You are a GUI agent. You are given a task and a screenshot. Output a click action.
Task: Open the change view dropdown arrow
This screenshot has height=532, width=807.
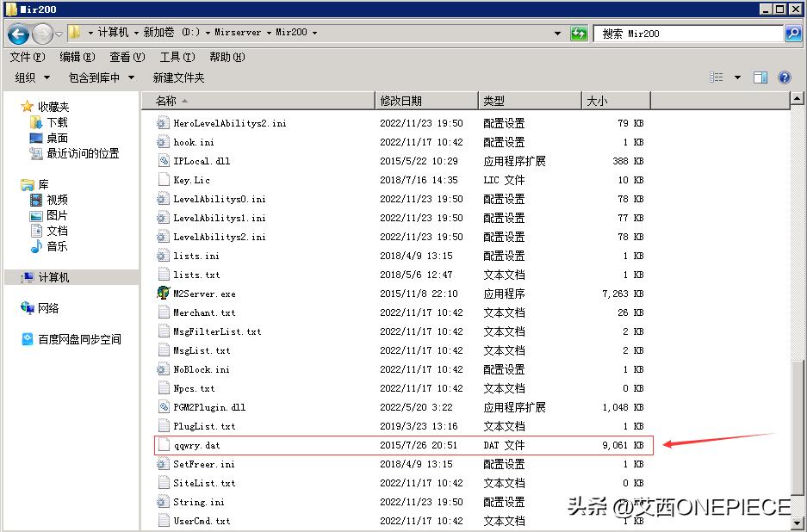point(736,77)
